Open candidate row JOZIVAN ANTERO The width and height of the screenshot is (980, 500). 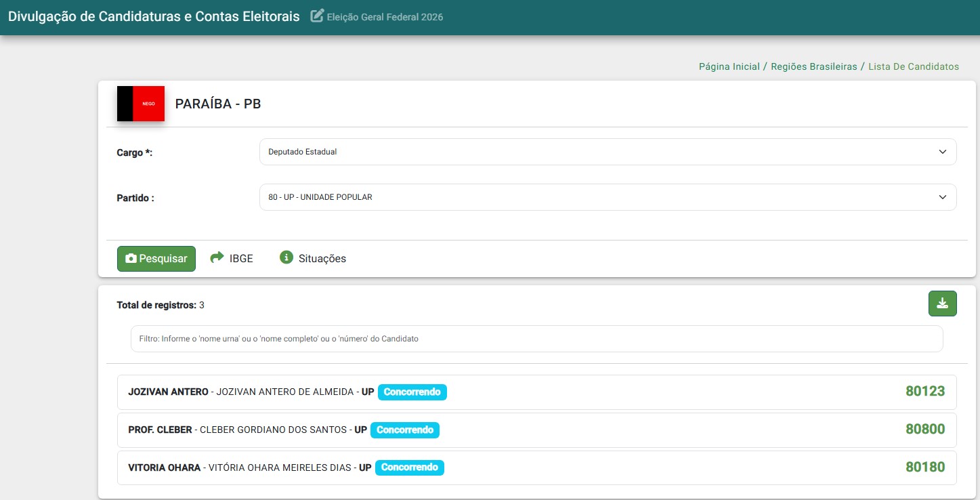pyautogui.click(x=536, y=392)
